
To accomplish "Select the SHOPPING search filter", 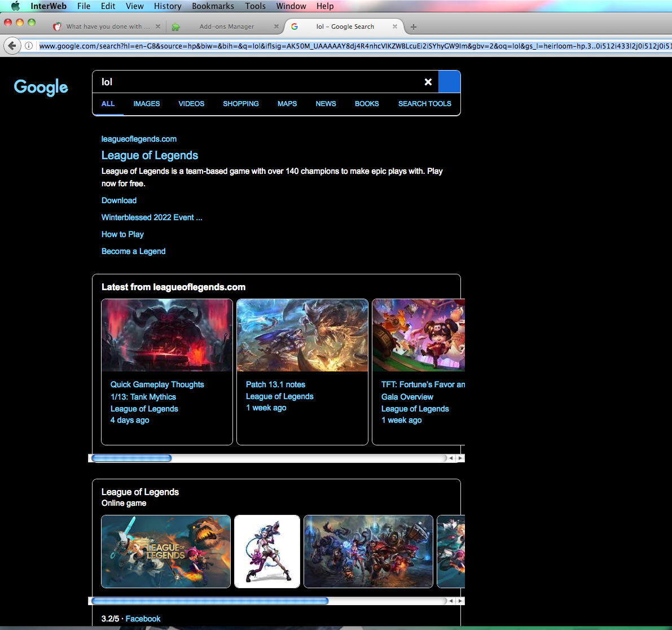I will coord(241,104).
